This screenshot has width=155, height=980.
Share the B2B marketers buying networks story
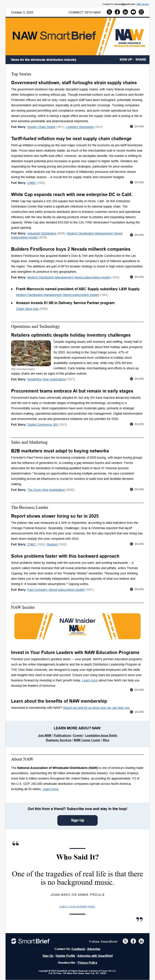click(137, 490)
